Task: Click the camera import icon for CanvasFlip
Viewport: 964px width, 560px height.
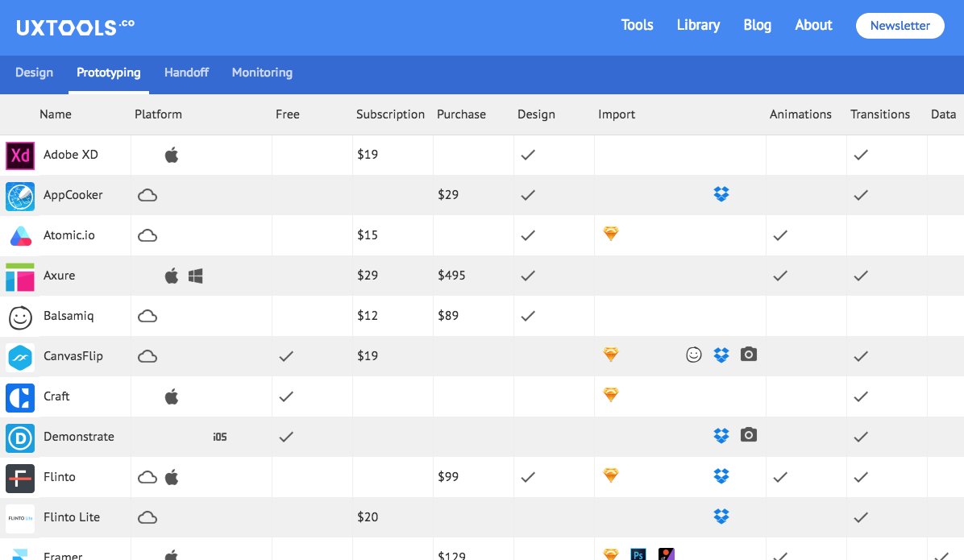Action: tap(748, 354)
